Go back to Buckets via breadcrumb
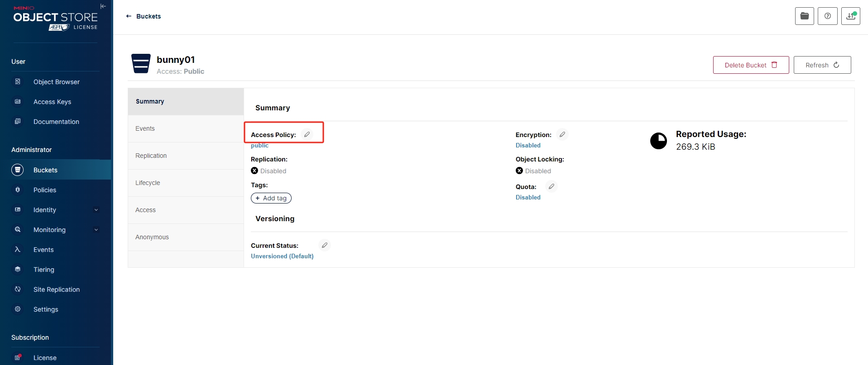This screenshot has height=365, width=868. click(143, 16)
